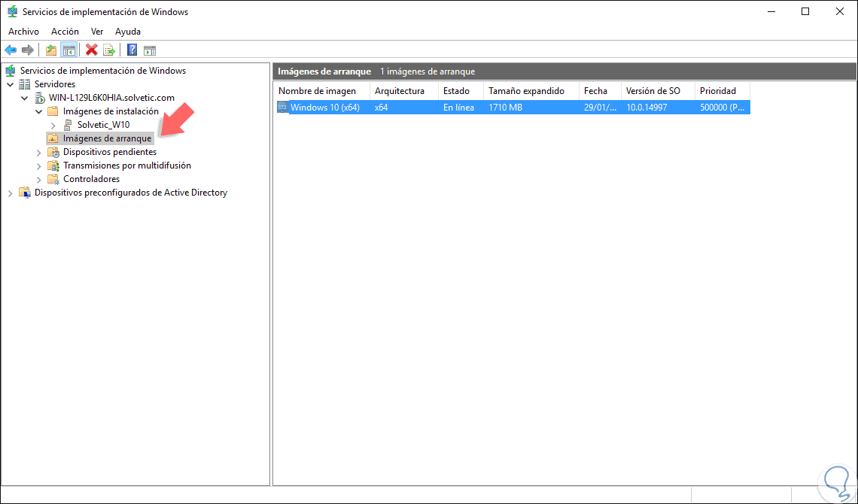Viewport: 858px width, 504px height.
Task: Expand Dispositivos preconfigurados de Active Directory node
Action: click(x=11, y=193)
